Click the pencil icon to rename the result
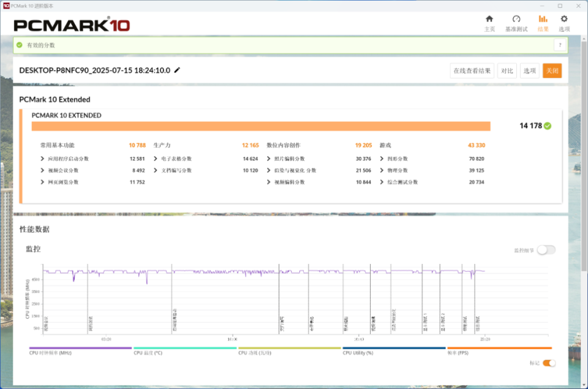588x389 pixels. (x=178, y=70)
